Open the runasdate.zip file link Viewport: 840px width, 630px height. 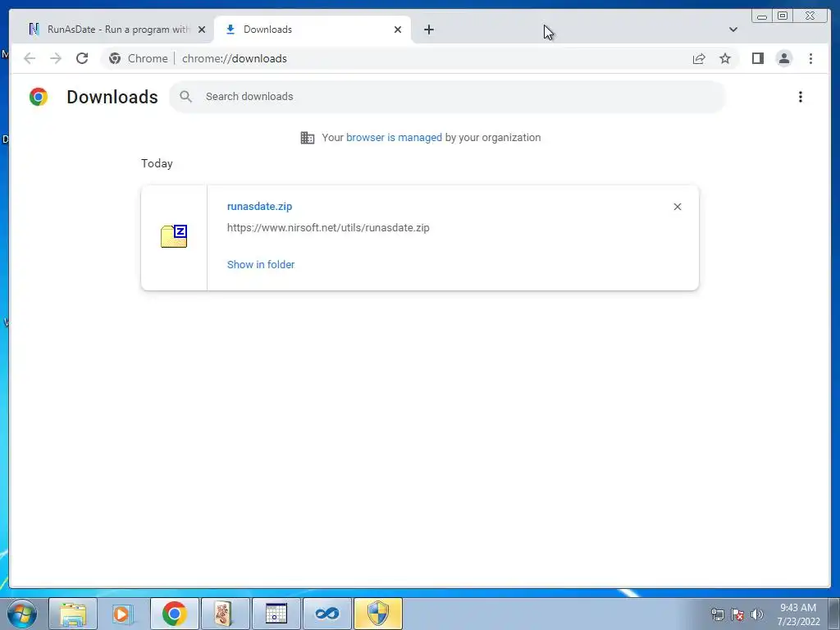[260, 206]
